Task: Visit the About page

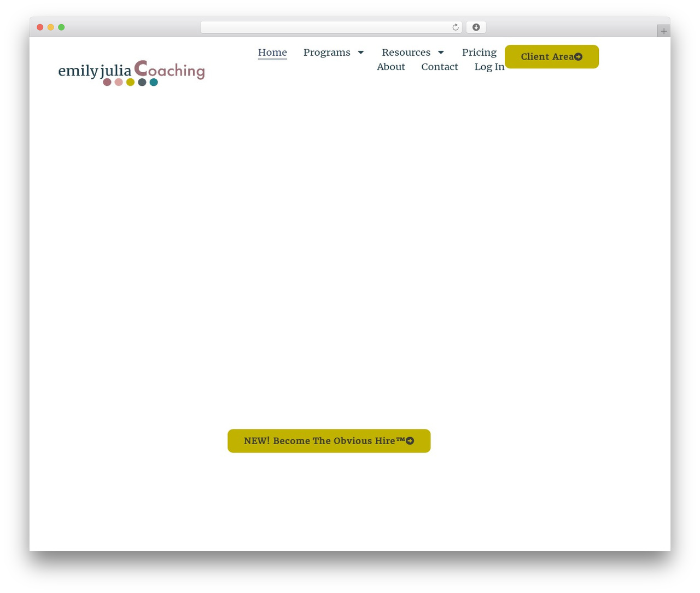Action: 391,67
